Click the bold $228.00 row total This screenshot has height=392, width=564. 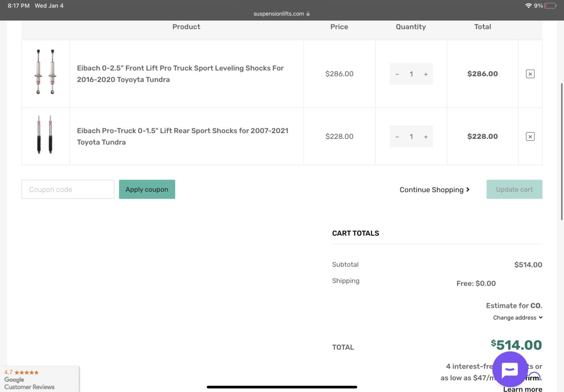click(482, 137)
